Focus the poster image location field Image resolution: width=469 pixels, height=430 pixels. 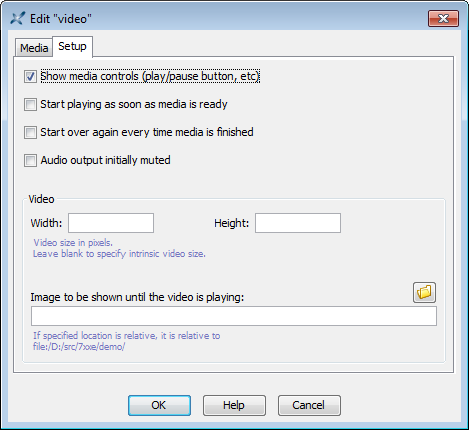pos(234,316)
